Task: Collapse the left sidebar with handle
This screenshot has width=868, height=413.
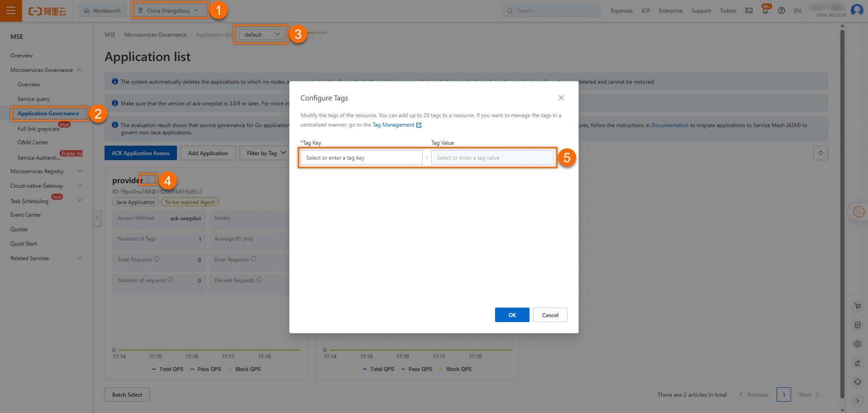Action: click(97, 218)
